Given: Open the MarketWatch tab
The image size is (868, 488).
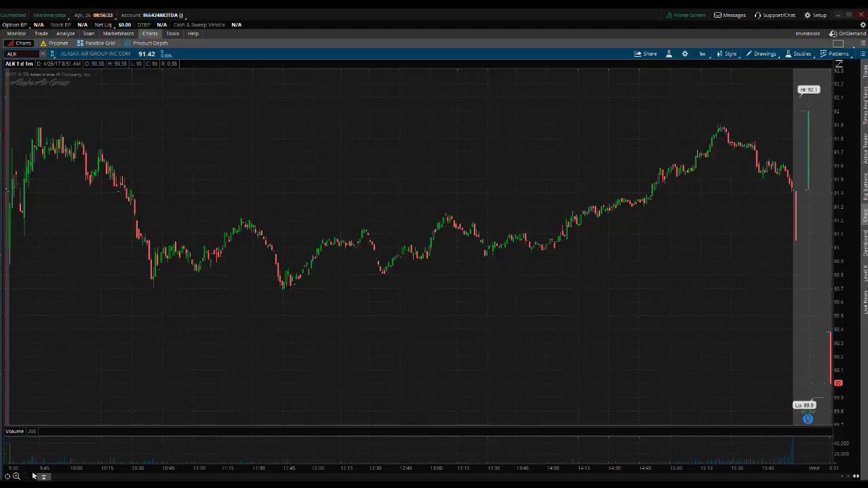Looking at the screenshot, I should [x=118, y=33].
